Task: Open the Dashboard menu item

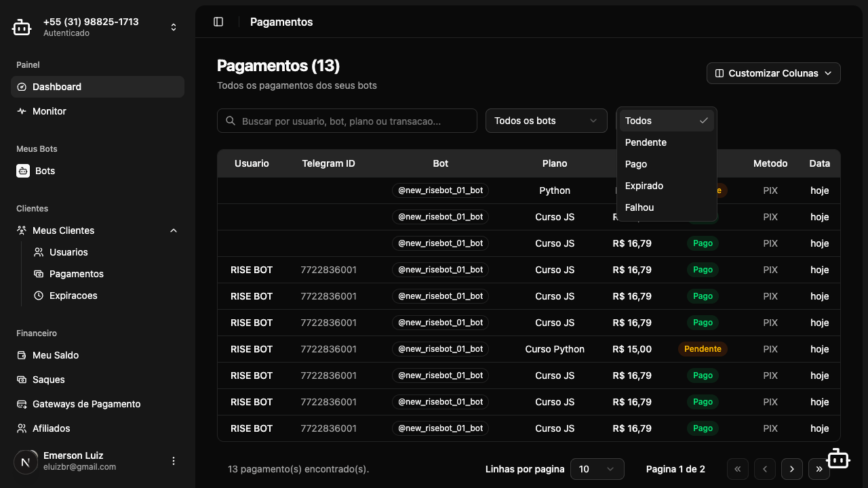Action: point(98,87)
